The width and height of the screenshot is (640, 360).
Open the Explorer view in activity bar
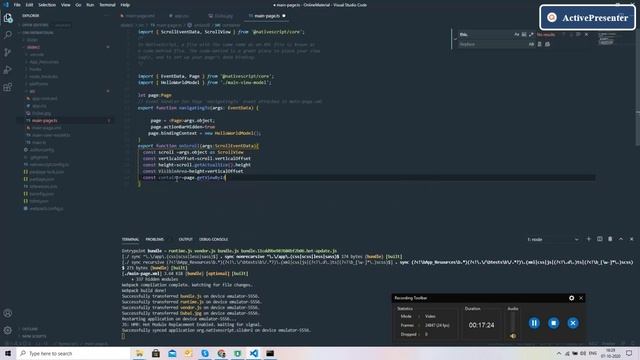tap(8, 18)
